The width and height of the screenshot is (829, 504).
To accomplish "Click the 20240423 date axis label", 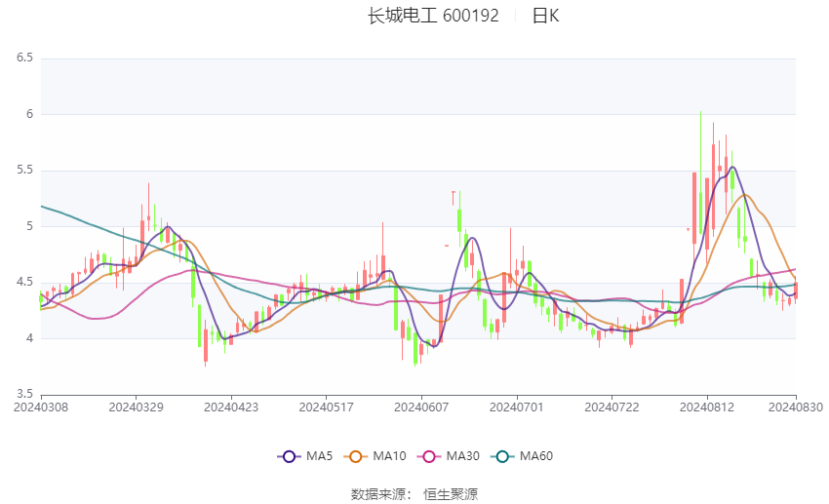I will point(231,407).
